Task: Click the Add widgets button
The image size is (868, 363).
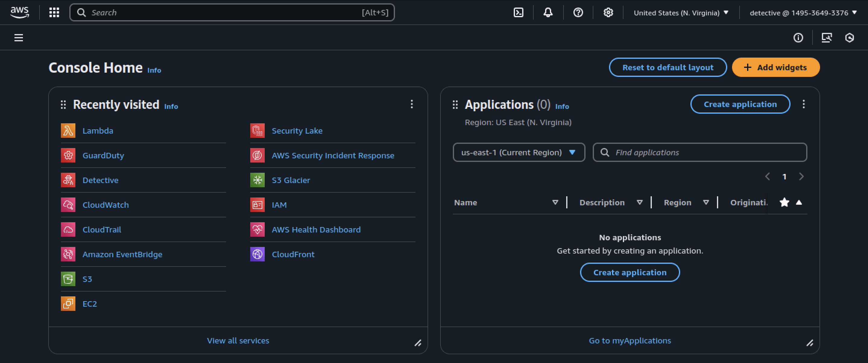Action: pyautogui.click(x=776, y=68)
